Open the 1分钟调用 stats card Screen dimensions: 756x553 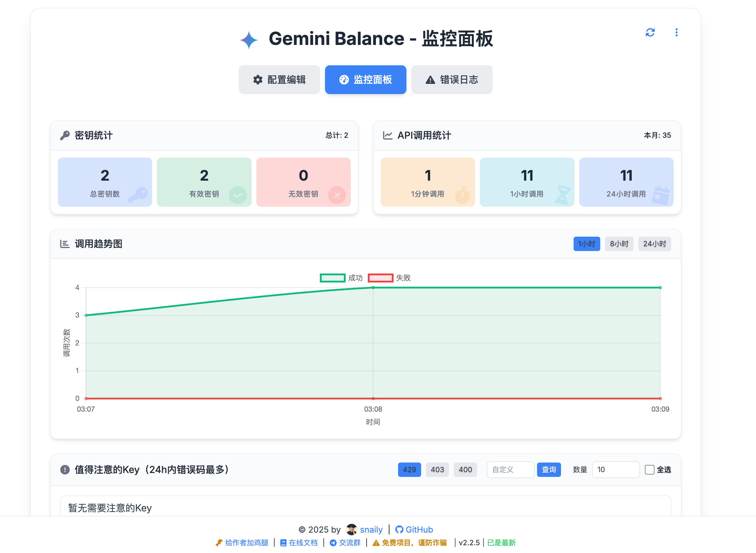tap(428, 182)
